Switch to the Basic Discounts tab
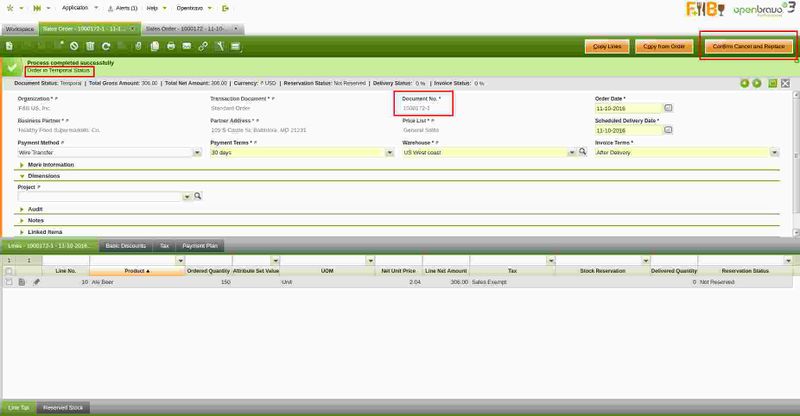Viewport: 800px width, 416px height. [126, 245]
